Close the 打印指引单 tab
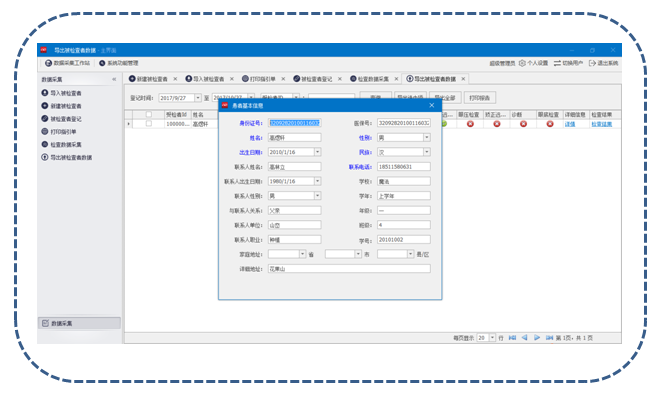The height and width of the screenshot is (393, 662). pos(283,79)
